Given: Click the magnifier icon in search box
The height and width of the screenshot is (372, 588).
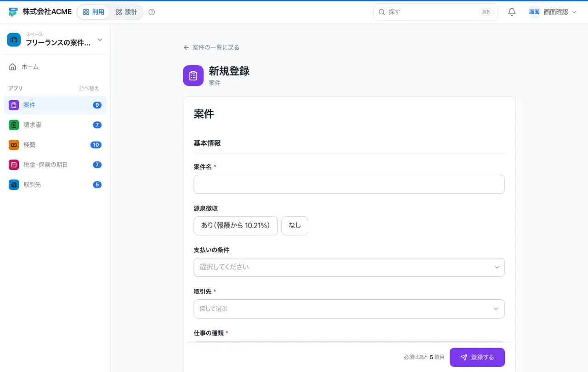Looking at the screenshot, I should (x=381, y=12).
